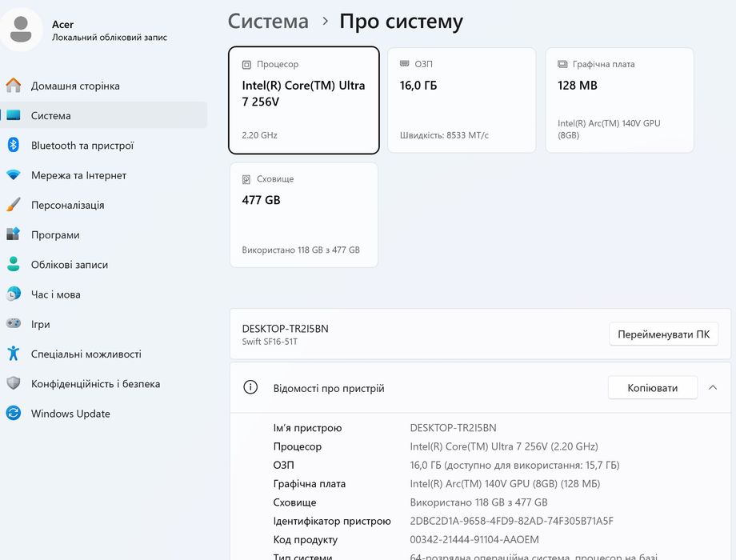Click Система breadcrumb link
Screen dimensions: 736x560
tap(268, 22)
